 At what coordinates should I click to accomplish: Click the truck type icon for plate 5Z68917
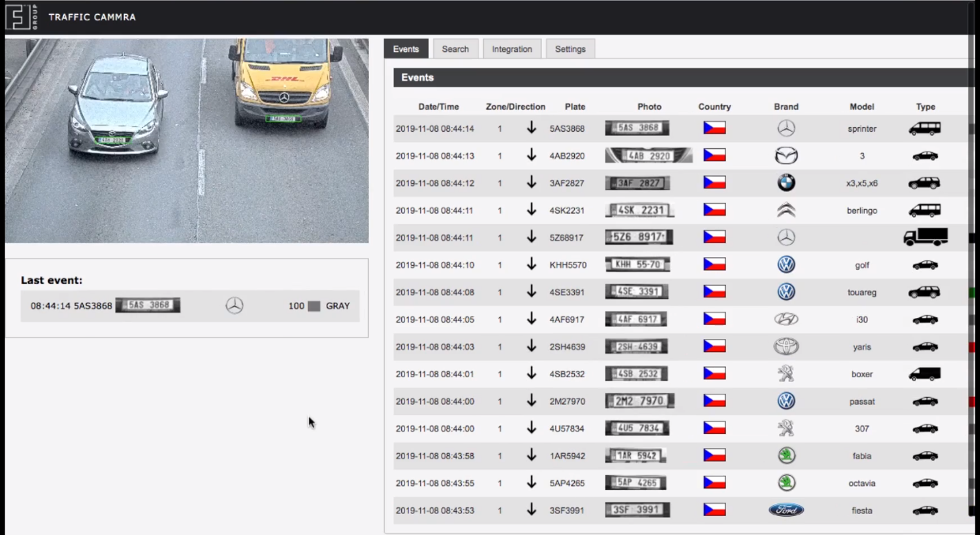point(926,237)
